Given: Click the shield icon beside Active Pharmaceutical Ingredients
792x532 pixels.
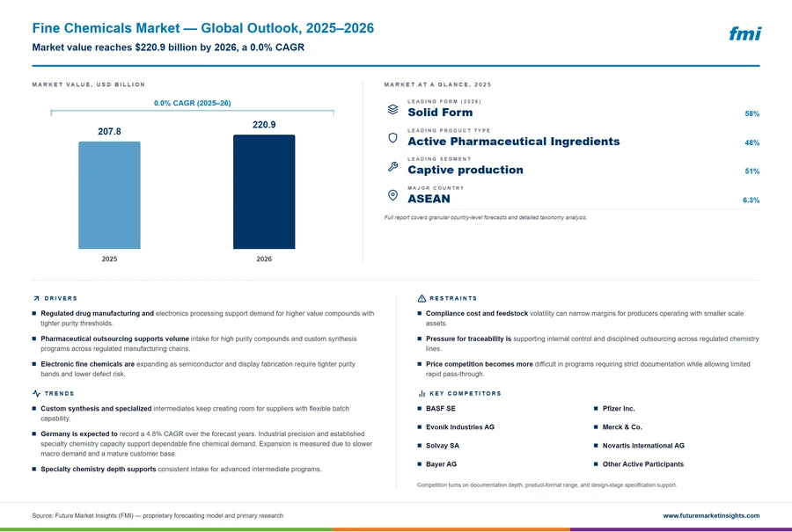Looking at the screenshot, I should pos(392,138).
